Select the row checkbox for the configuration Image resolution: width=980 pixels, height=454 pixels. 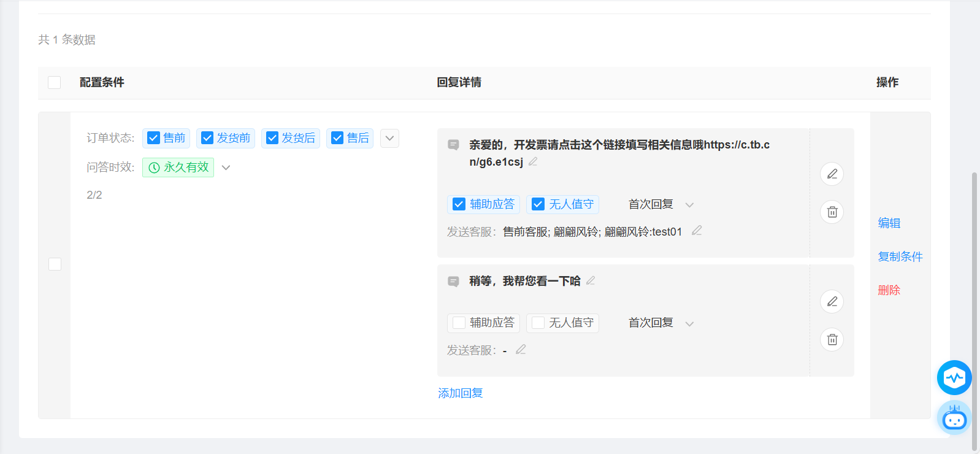pos(55,264)
